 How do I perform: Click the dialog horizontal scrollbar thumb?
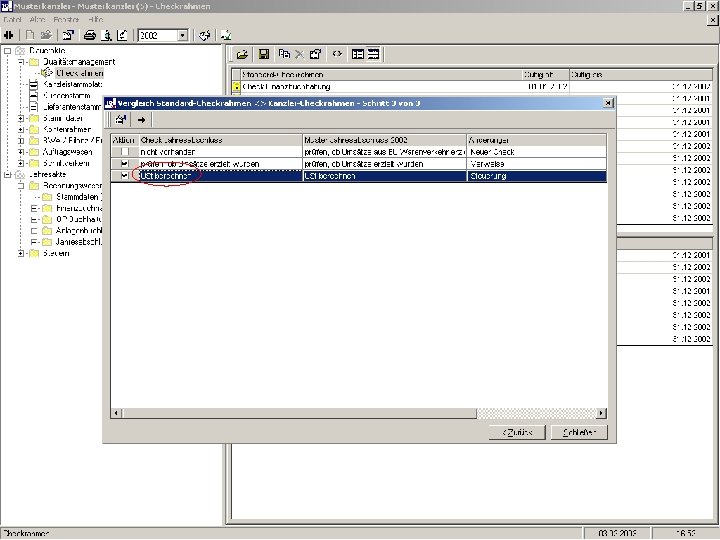299,413
